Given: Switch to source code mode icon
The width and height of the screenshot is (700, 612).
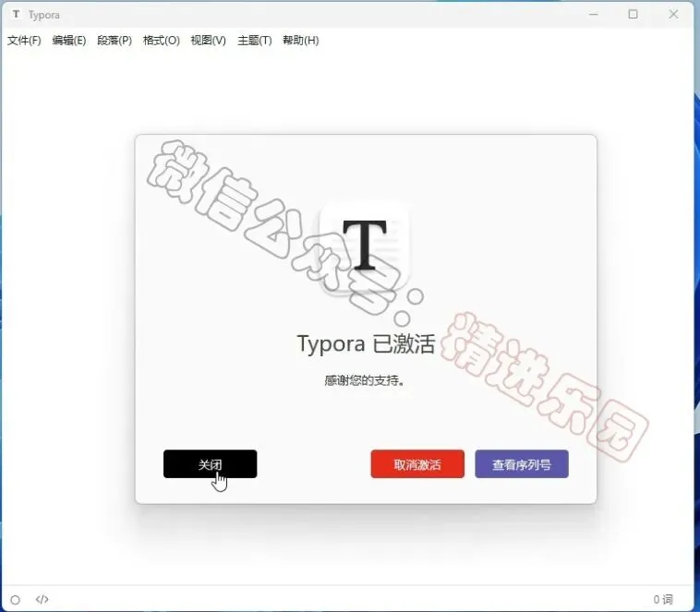Looking at the screenshot, I should [x=42, y=599].
